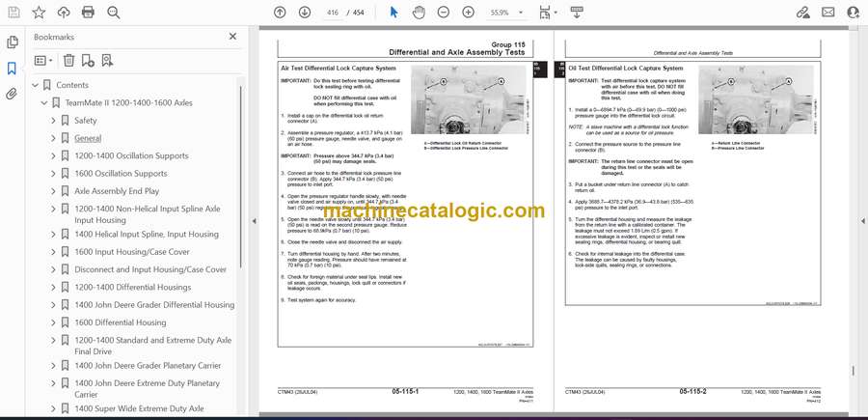This screenshot has height=420, width=868.
Task: Click the page number field
Action: point(333,13)
